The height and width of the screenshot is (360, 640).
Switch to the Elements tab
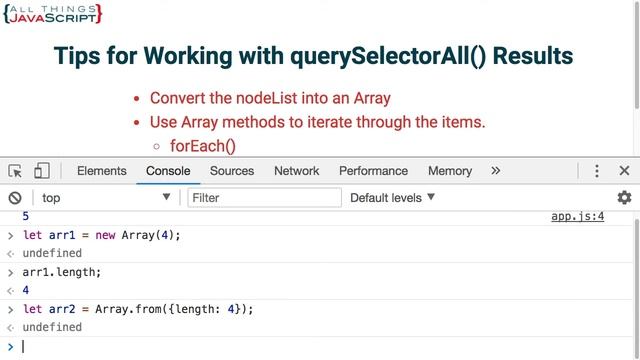pyautogui.click(x=102, y=171)
